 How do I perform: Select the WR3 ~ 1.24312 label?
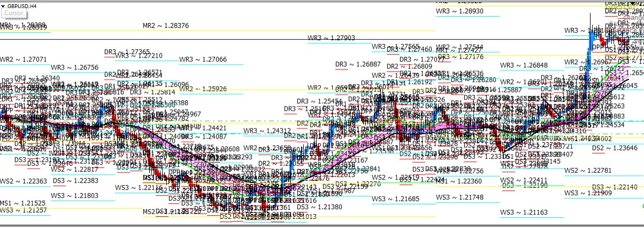(x=267, y=131)
